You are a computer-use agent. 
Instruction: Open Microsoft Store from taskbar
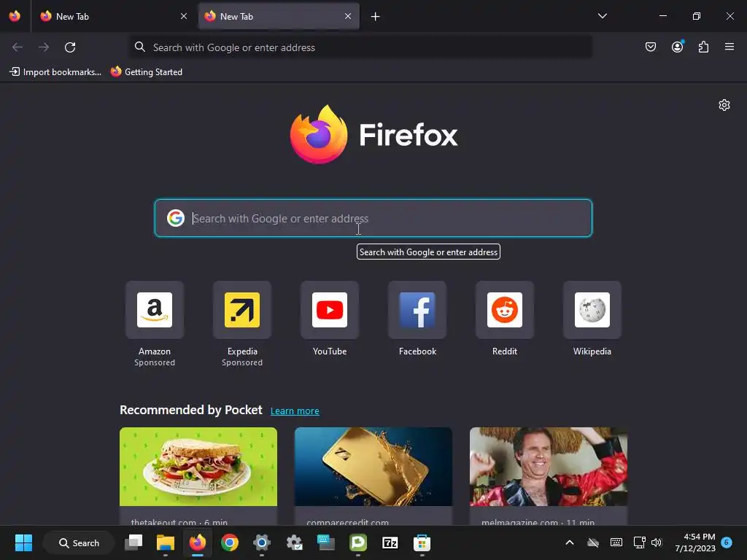pos(422,542)
